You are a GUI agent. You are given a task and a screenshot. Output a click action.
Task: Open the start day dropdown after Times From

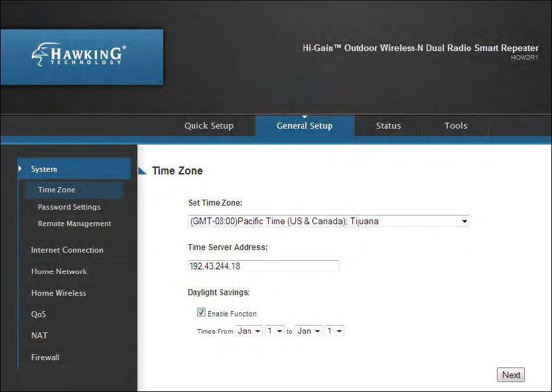tap(274, 331)
